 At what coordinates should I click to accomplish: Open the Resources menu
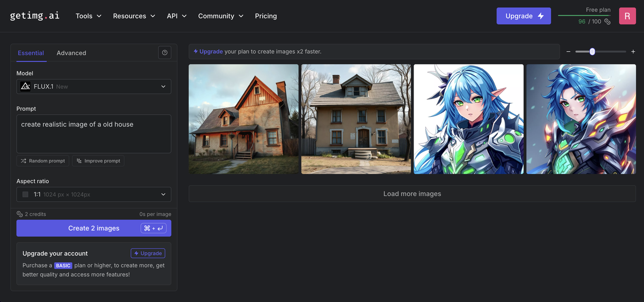click(x=134, y=16)
